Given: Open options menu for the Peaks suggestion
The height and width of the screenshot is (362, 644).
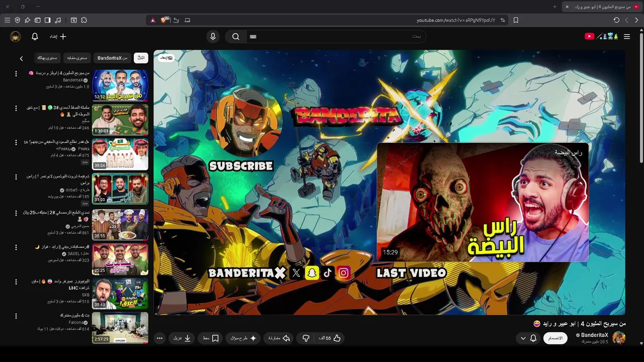Looking at the screenshot, I should (16, 143).
